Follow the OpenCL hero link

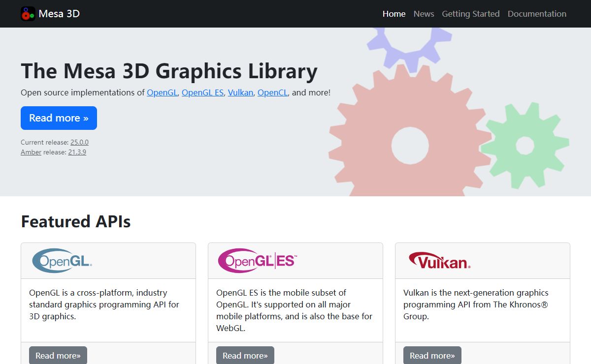click(x=272, y=92)
